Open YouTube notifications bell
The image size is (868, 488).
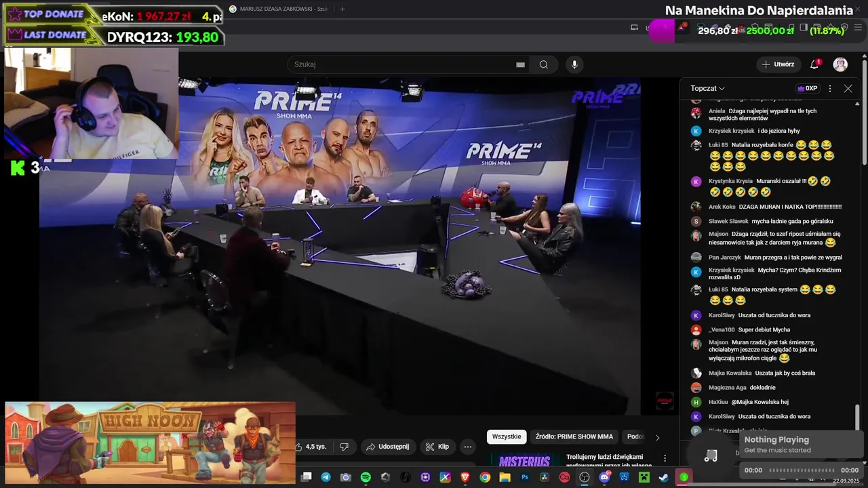coord(815,64)
